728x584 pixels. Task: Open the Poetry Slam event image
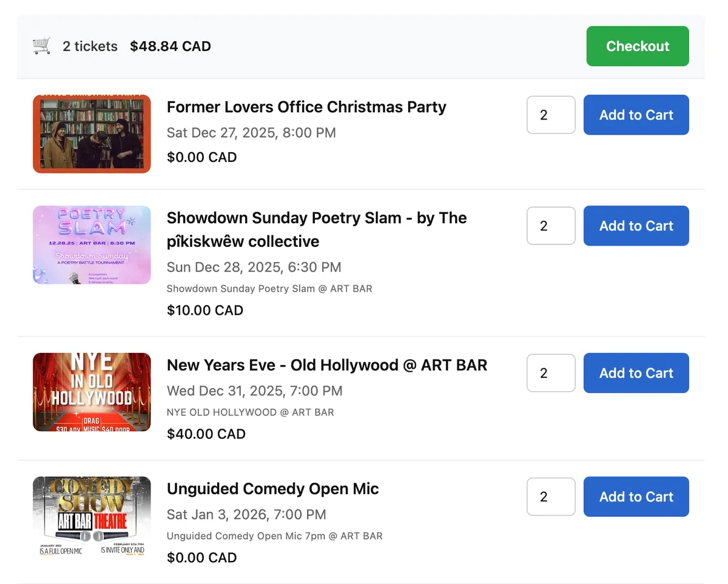(x=92, y=245)
